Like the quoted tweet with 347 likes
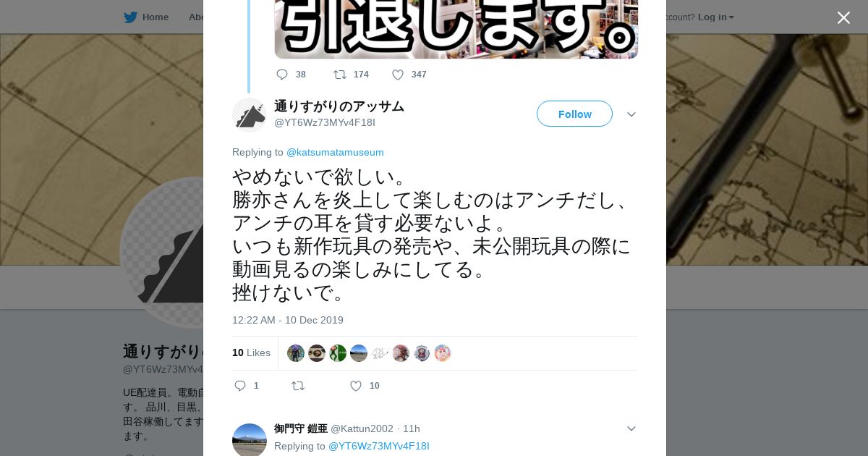This screenshot has height=456, width=868. coord(398,75)
